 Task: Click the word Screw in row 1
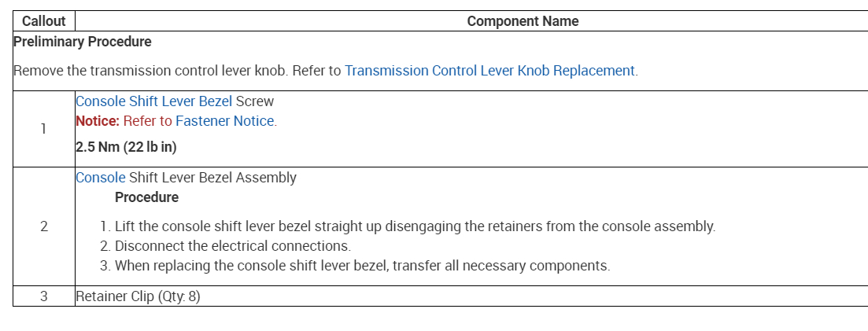tap(255, 101)
